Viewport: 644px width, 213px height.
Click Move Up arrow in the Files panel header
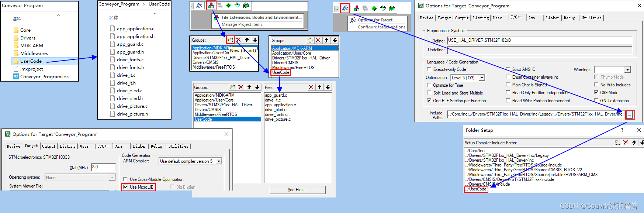click(x=319, y=87)
